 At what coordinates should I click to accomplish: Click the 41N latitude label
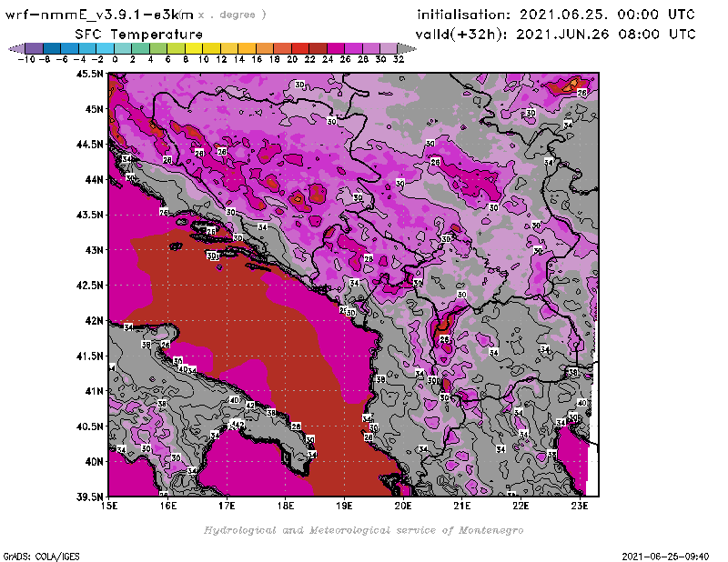tap(94, 391)
